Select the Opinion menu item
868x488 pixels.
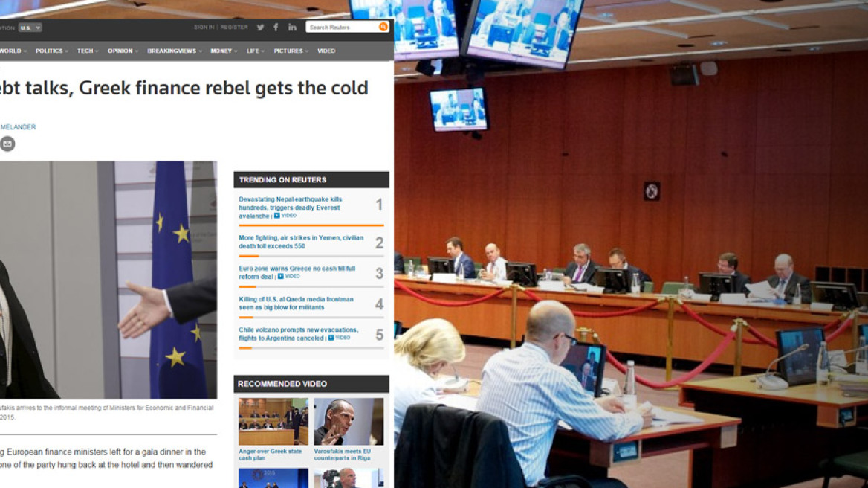tap(122, 51)
